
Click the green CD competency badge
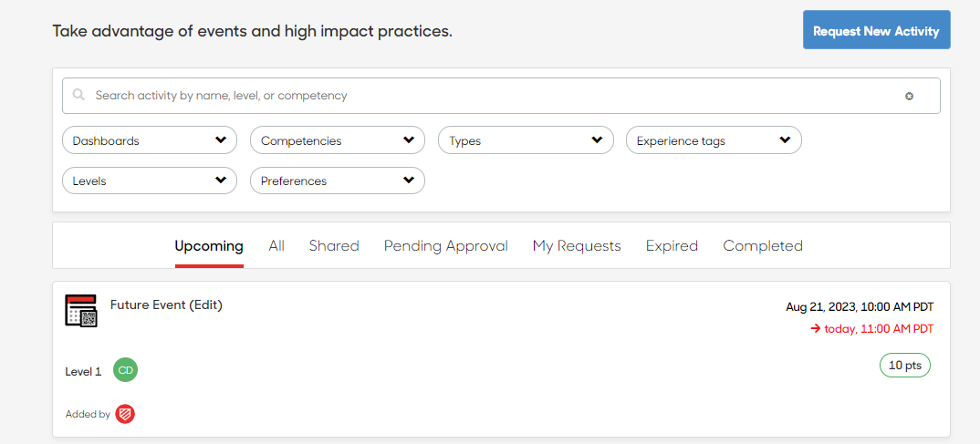pyautogui.click(x=125, y=370)
